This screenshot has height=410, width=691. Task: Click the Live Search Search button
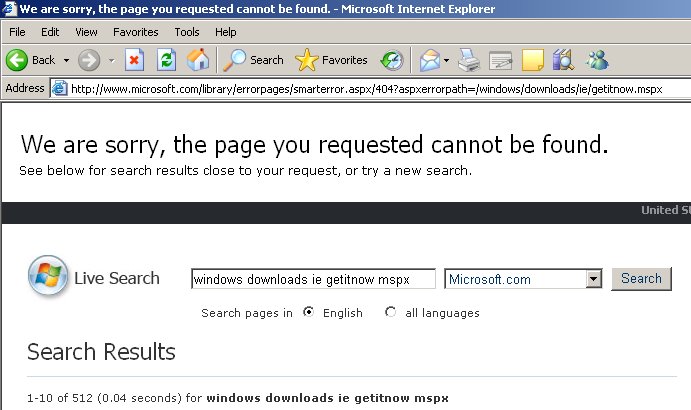pos(641,279)
